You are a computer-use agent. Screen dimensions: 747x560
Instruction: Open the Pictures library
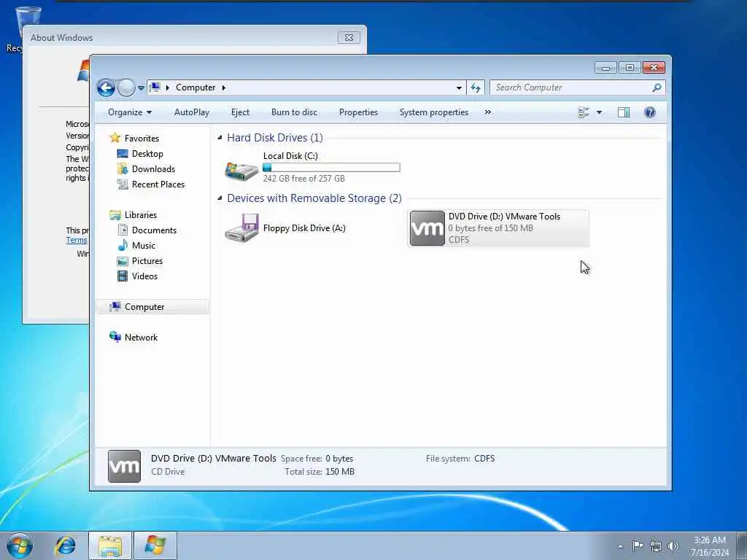147,261
